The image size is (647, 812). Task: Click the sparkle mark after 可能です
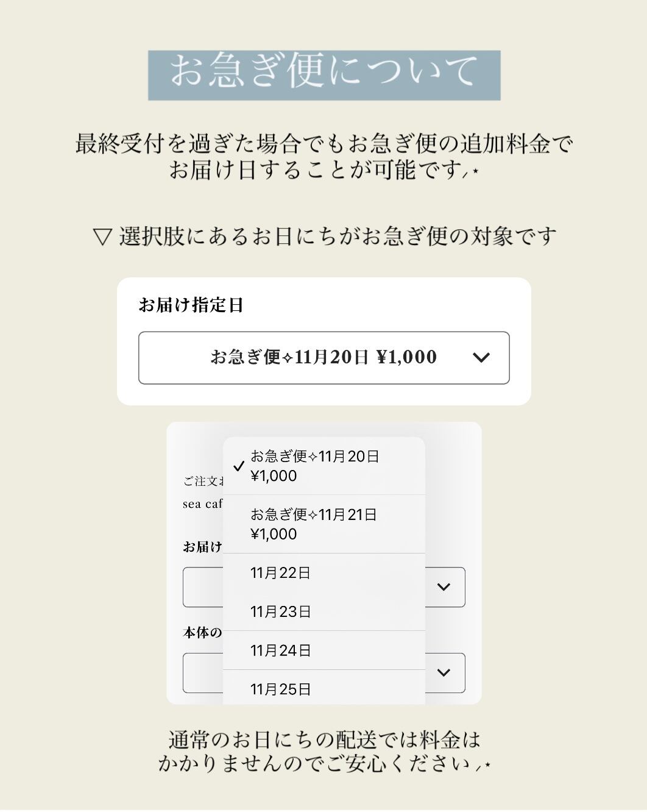(472, 173)
